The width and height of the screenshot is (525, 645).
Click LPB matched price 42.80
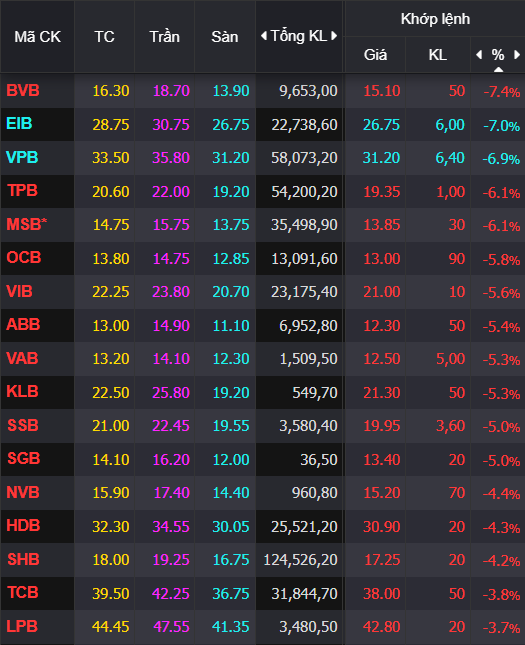coord(381,627)
